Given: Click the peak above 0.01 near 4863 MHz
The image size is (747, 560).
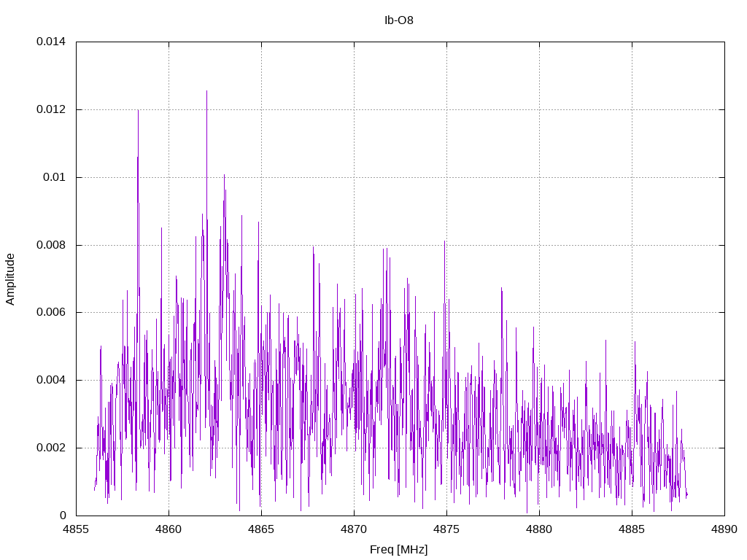Looking at the screenshot, I should (225, 175).
